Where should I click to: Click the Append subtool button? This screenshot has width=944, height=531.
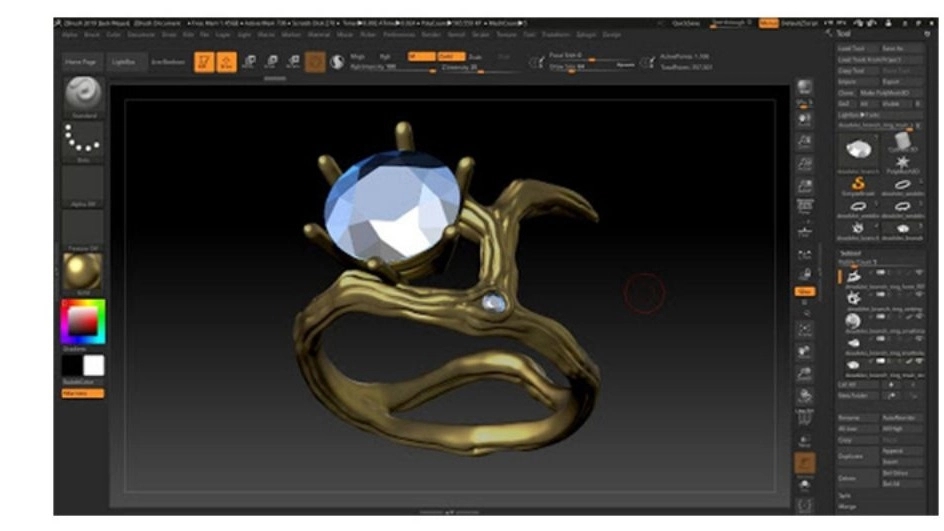[901, 451]
